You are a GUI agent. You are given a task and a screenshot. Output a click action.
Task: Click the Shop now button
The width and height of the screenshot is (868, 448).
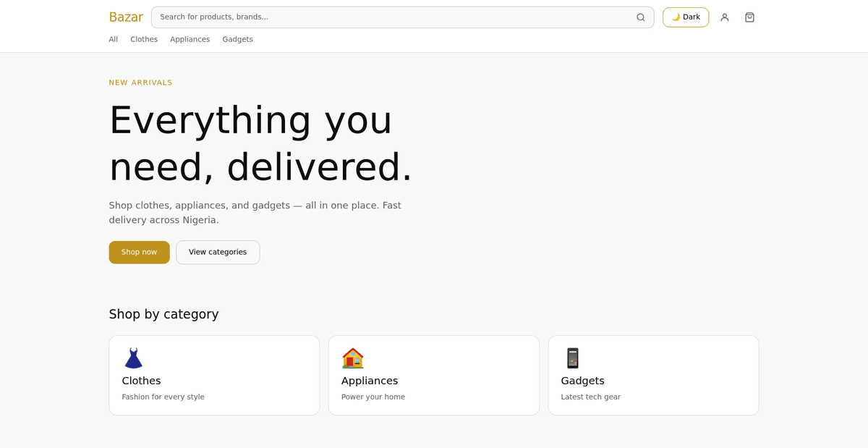point(139,252)
